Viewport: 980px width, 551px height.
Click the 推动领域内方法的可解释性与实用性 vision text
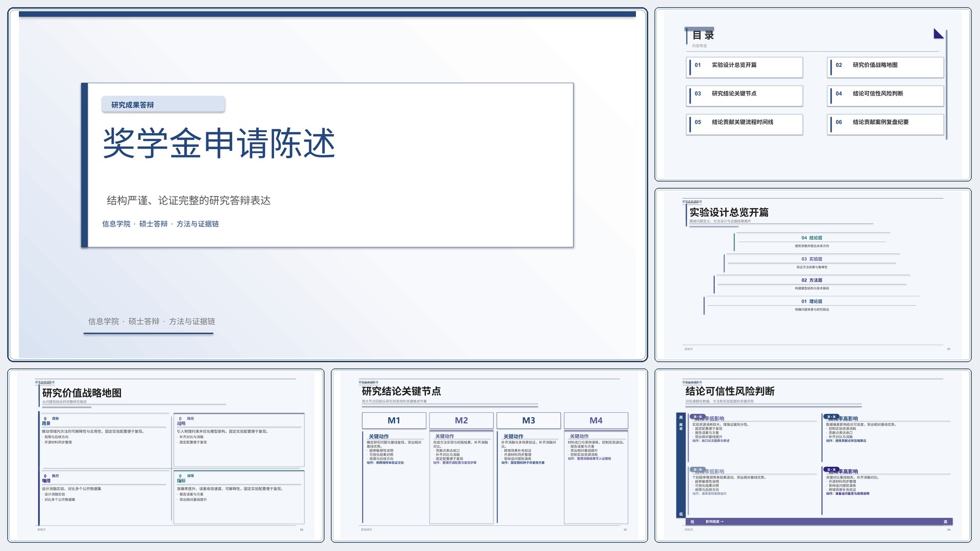[93, 432]
